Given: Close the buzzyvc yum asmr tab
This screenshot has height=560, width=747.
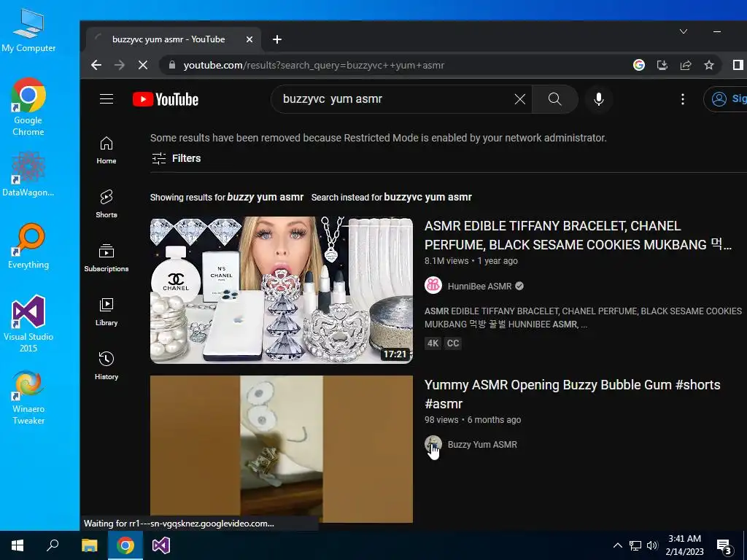Looking at the screenshot, I should pos(249,39).
